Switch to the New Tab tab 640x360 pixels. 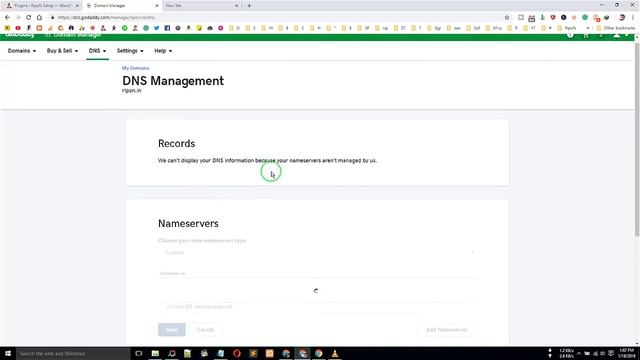point(202,6)
